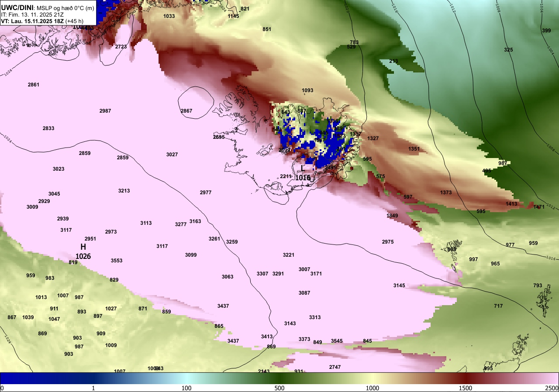
Task: Click the freezing level value 3145
Action: [399, 285]
